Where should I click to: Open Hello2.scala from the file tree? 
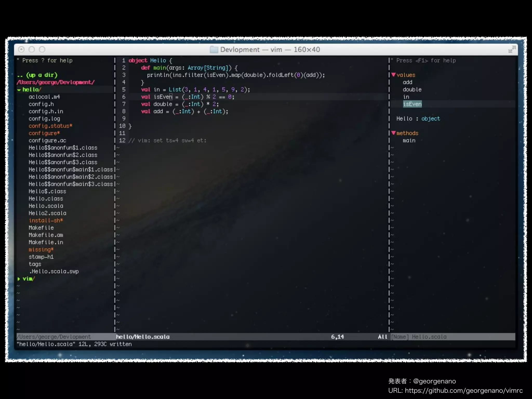47,213
